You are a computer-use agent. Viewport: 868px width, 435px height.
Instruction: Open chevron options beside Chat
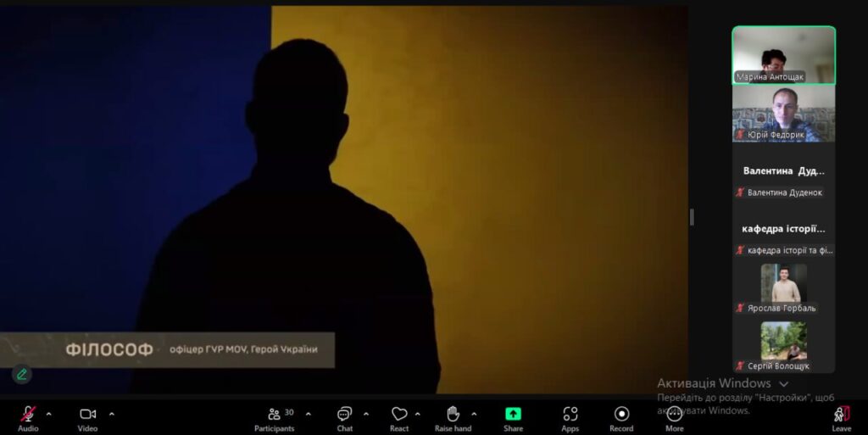pyautogui.click(x=366, y=414)
